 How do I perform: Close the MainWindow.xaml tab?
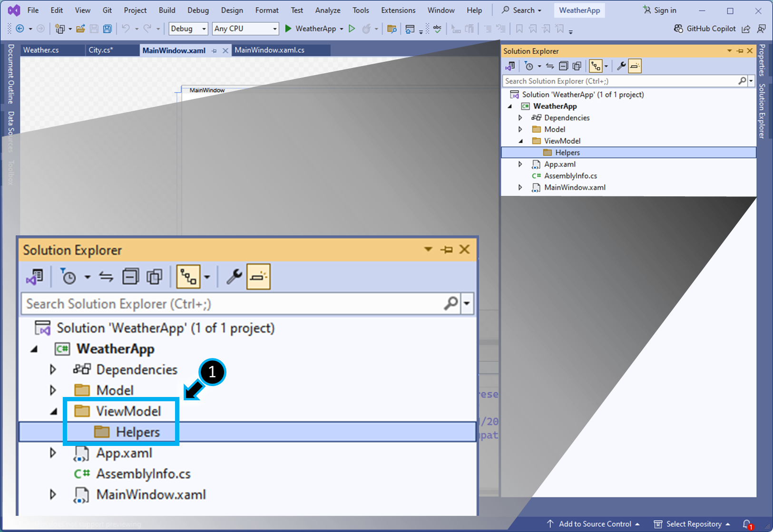pyautogui.click(x=225, y=50)
